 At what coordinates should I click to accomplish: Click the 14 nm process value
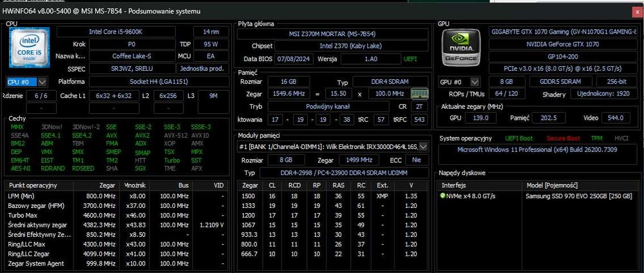point(211,32)
